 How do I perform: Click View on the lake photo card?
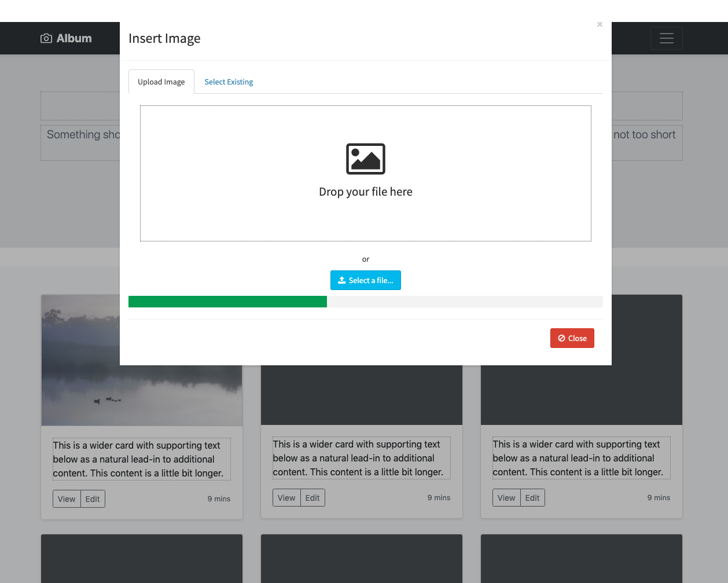pos(67,499)
